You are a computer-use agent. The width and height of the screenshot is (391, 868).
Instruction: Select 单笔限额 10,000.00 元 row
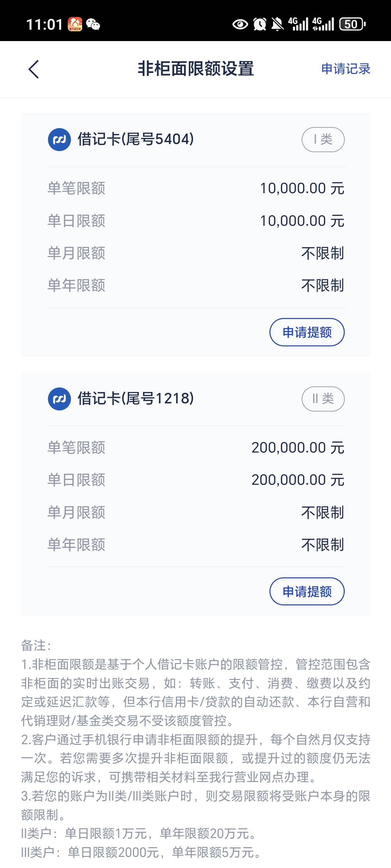(x=195, y=188)
